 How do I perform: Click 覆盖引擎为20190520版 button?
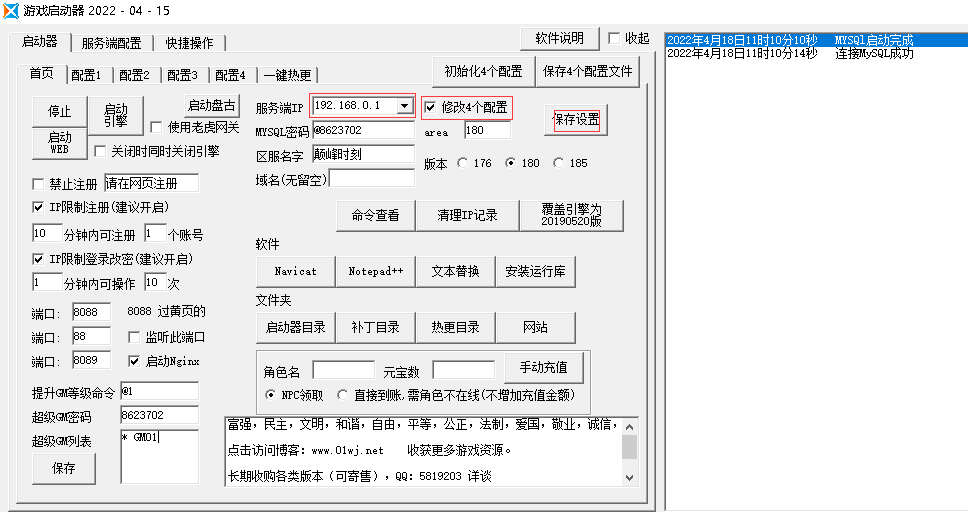(x=572, y=216)
